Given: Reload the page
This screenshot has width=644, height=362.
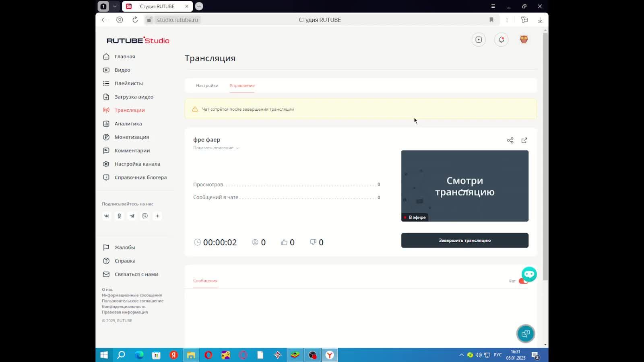Looking at the screenshot, I should [135, 20].
